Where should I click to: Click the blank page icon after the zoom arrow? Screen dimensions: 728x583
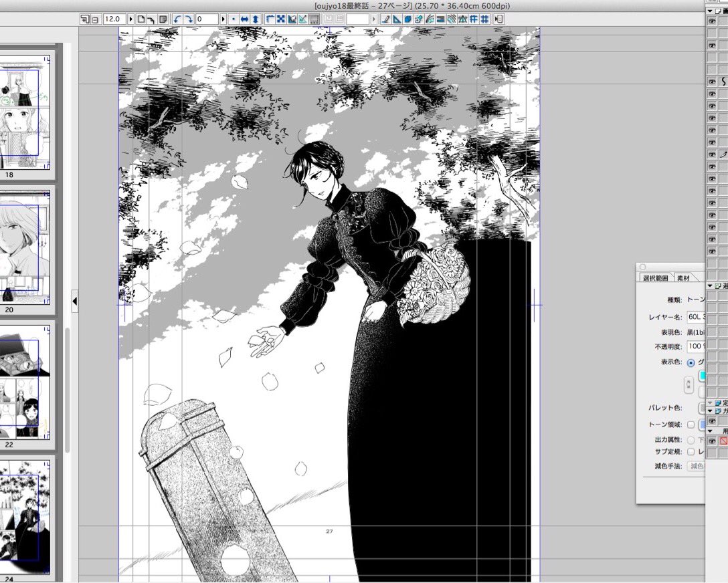coord(141,19)
